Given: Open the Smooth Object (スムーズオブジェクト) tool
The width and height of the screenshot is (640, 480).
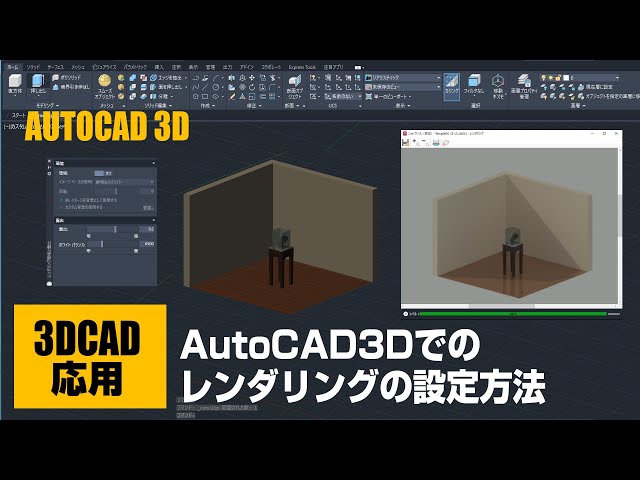Looking at the screenshot, I should click(104, 87).
